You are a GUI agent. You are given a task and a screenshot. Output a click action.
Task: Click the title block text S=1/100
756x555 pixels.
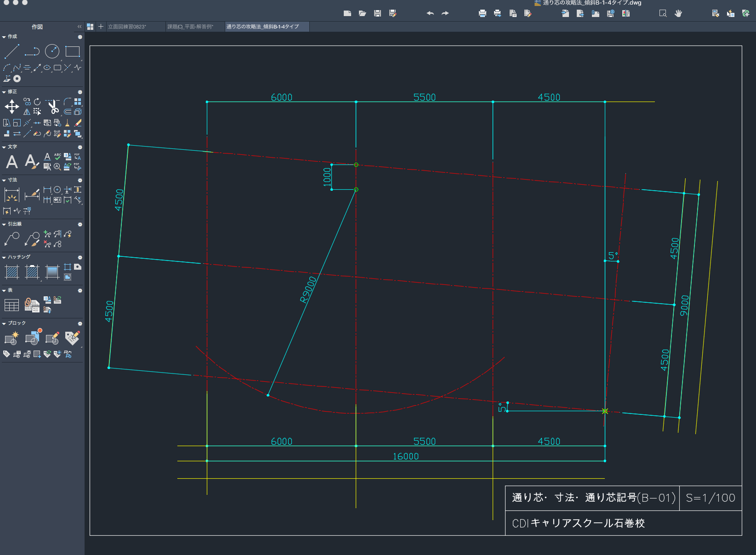point(711,498)
